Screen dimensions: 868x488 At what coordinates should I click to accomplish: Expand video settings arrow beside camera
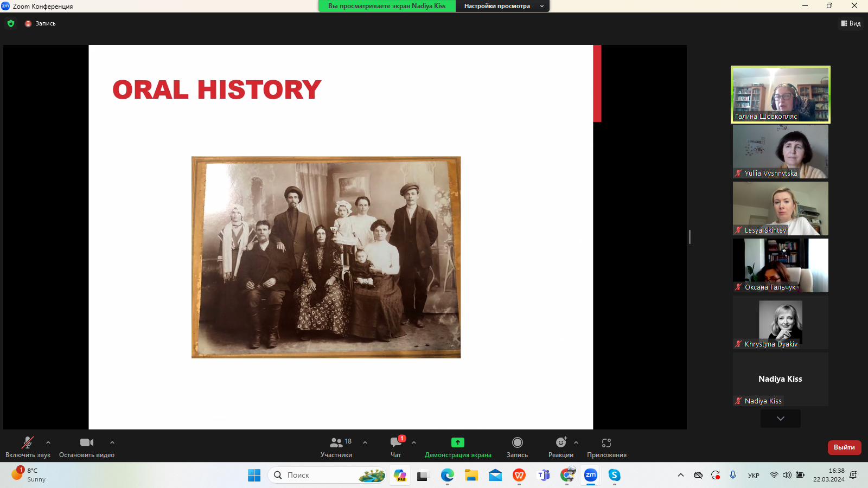(x=112, y=442)
